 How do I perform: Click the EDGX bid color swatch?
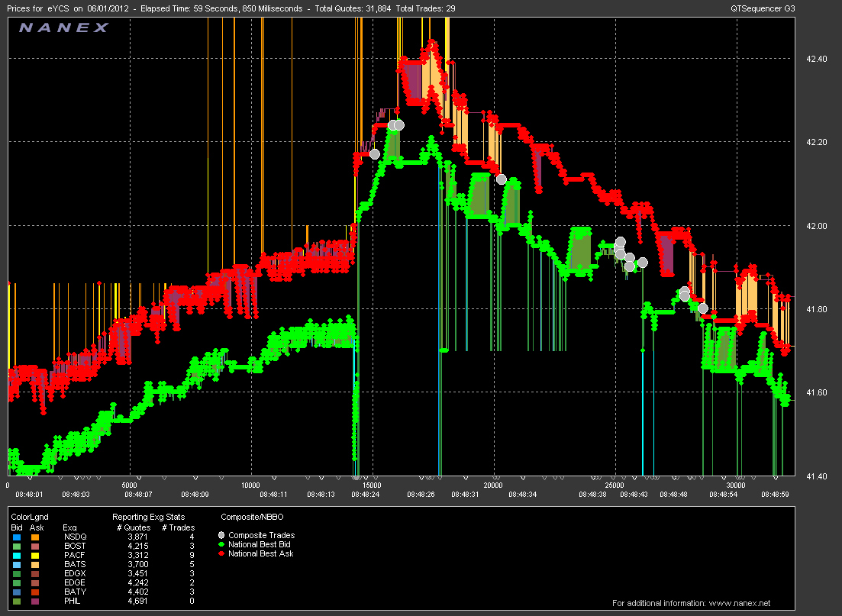tap(17, 573)
